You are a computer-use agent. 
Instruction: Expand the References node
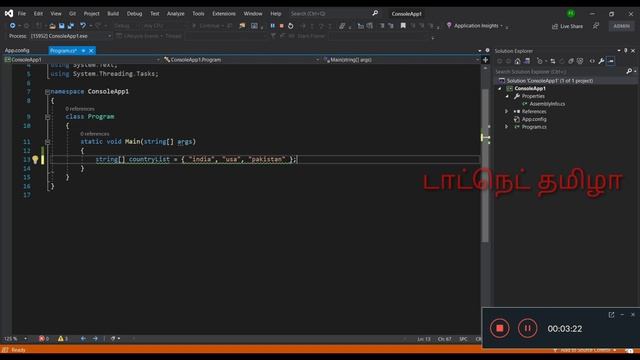[507, 111]
